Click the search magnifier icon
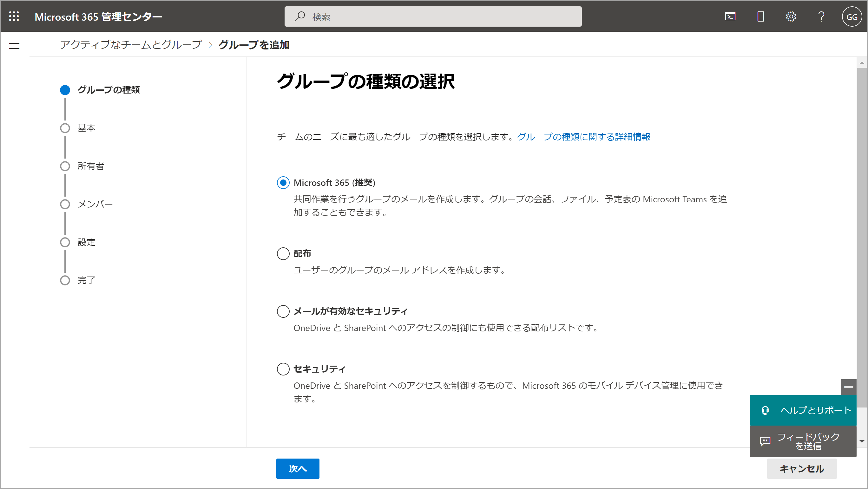868x489 pixels. coord(299,16)
